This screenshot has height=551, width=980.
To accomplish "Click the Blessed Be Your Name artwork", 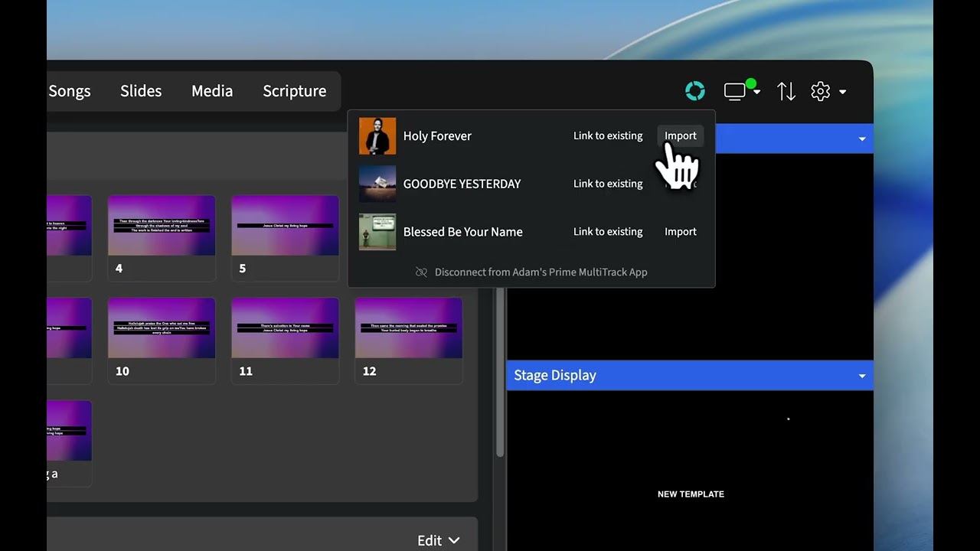I will 377,232.
